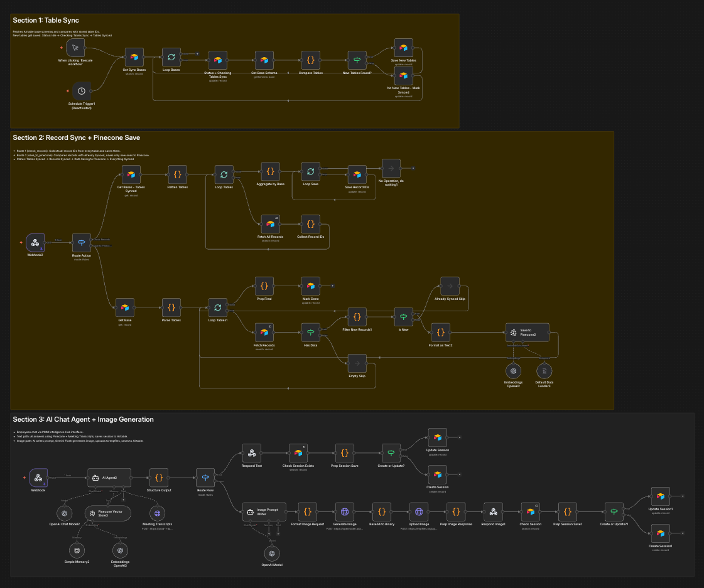Click the Generate Image HTTP request node
704x588 pixels.
tap(345, 511)
